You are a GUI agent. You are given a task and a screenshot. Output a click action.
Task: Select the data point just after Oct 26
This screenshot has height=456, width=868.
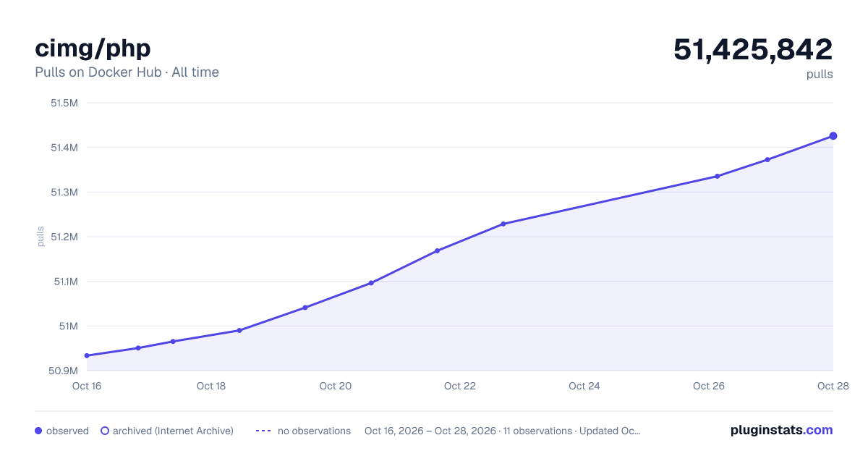[717, 176]
